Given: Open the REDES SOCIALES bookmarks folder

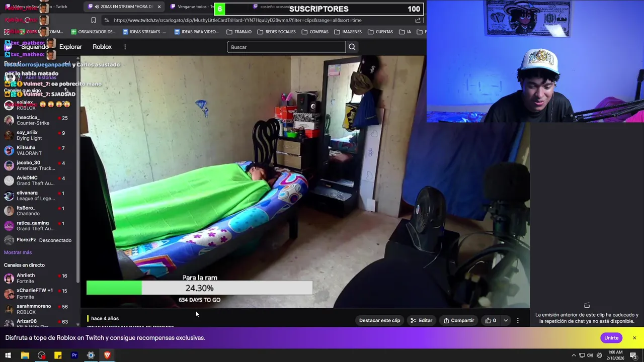Looking at the screenshot, I should pos(276,32).
